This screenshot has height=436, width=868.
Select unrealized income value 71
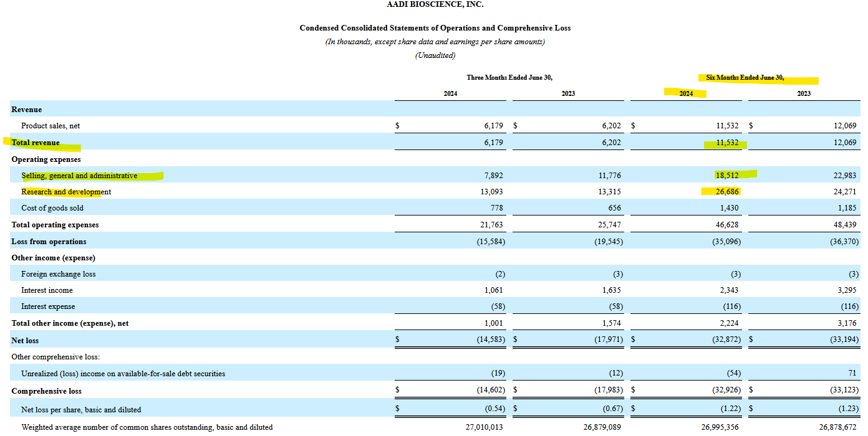(852, 374)
